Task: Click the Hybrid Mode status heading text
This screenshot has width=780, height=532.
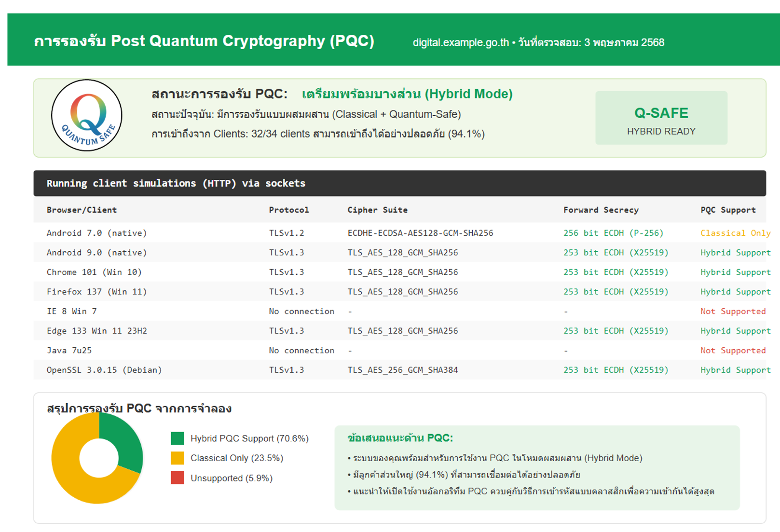Action: [407, 94]
